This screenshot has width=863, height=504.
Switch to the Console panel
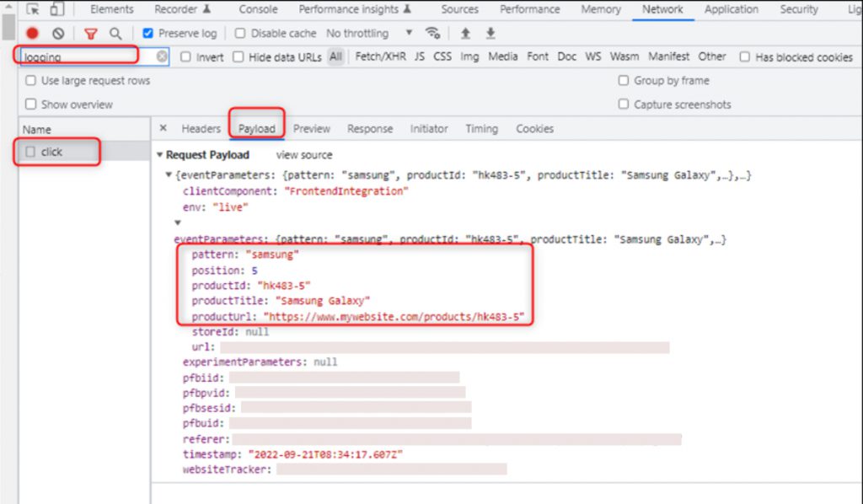pos(258,9)
